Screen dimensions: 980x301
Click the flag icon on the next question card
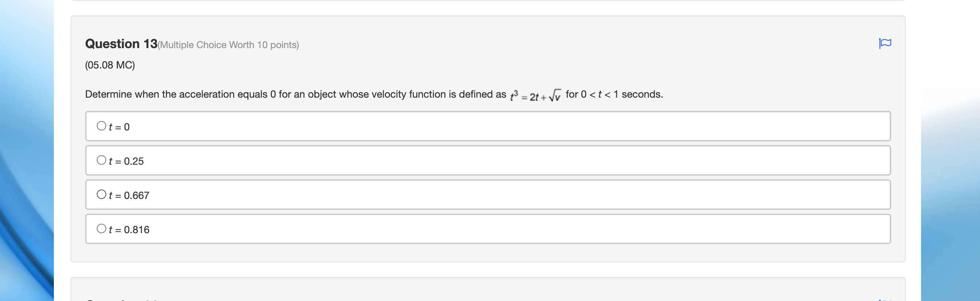click(x=885, y=299)
